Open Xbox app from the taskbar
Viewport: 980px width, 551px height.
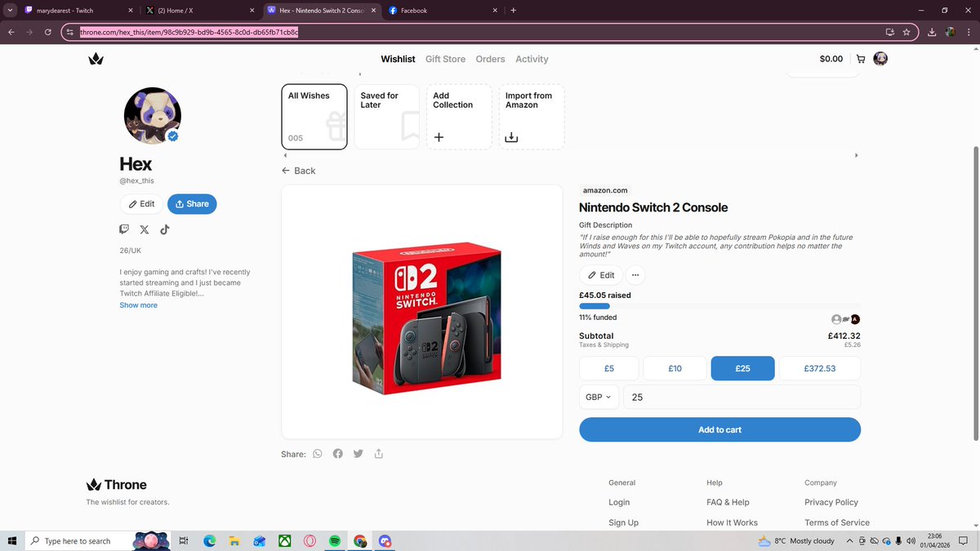point(284,541)
